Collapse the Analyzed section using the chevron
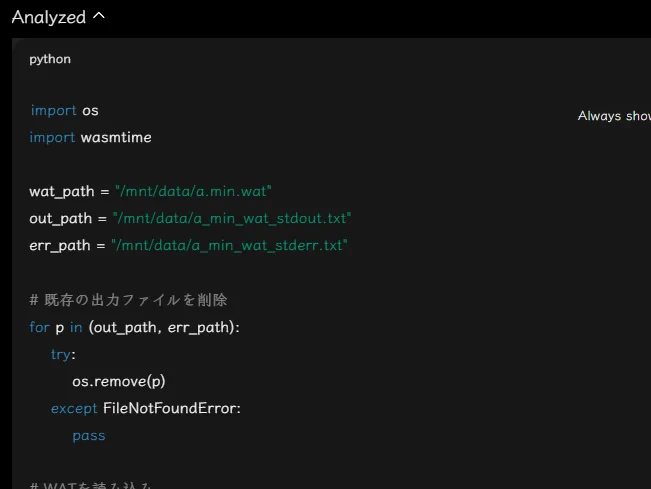 [x=99, y=16]
